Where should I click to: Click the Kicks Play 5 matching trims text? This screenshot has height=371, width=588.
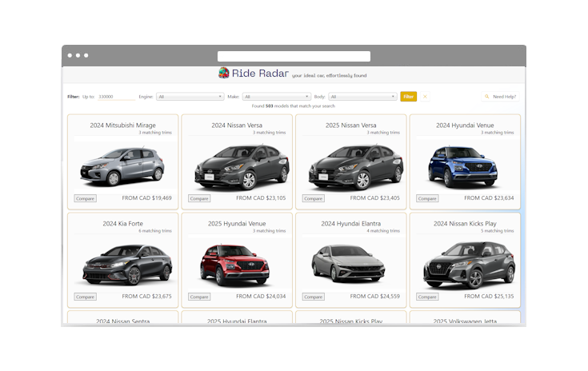pyautogui.click(x=498, y=231)
